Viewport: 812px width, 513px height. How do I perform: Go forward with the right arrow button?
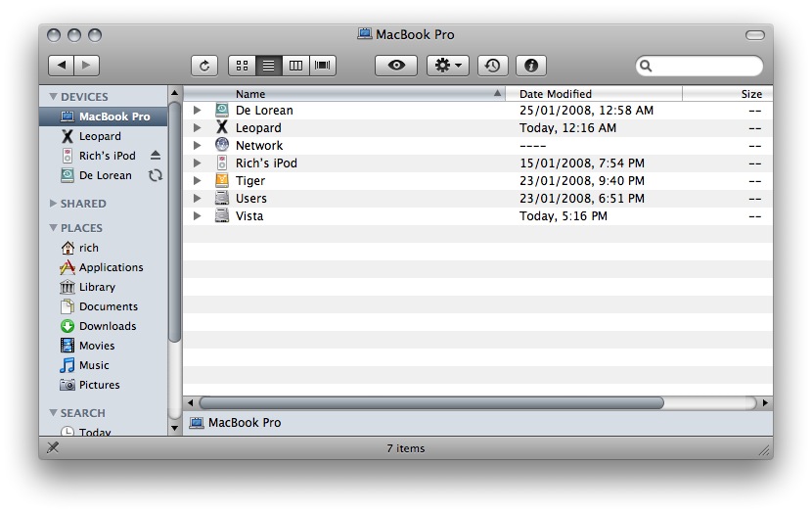coord(86,66)
